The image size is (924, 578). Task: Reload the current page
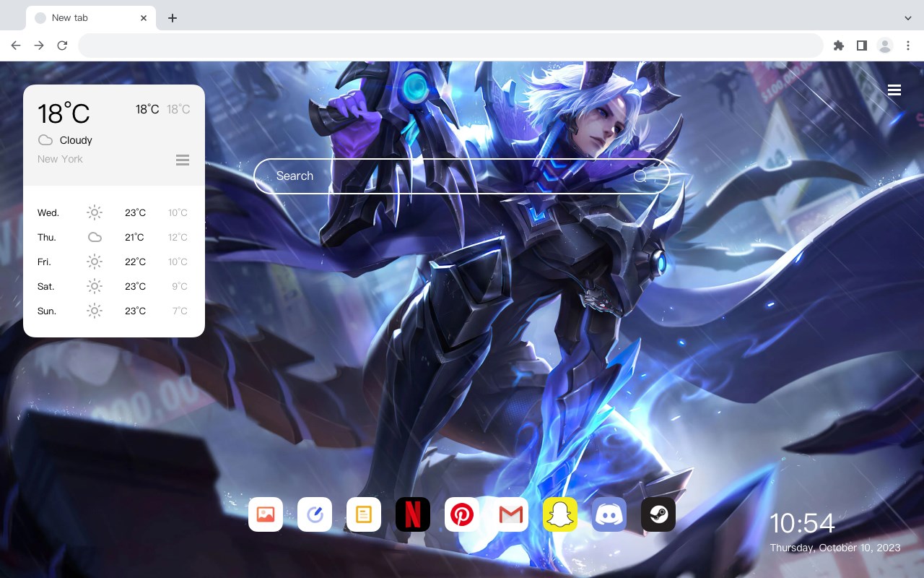coord(62,46)
